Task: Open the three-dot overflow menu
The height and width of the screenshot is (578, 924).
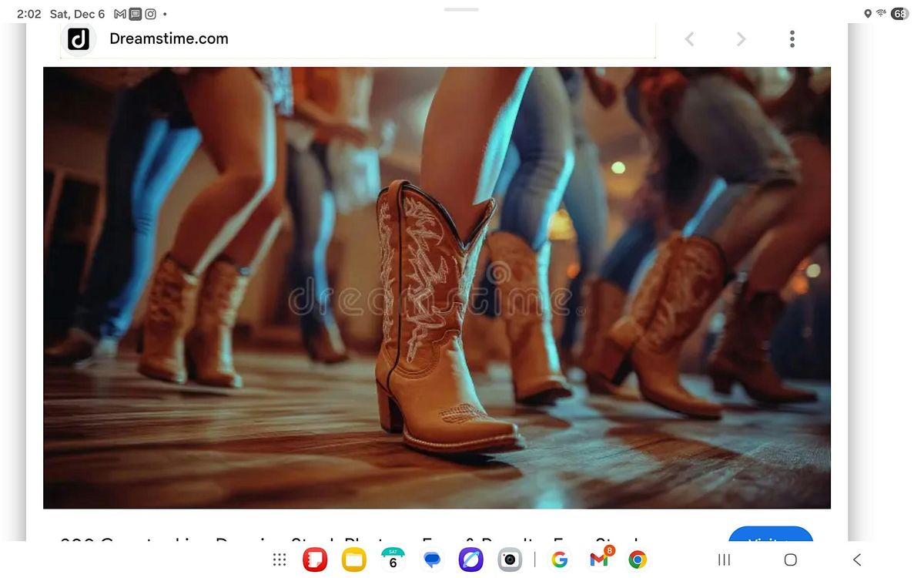Action: click(792, 39)
